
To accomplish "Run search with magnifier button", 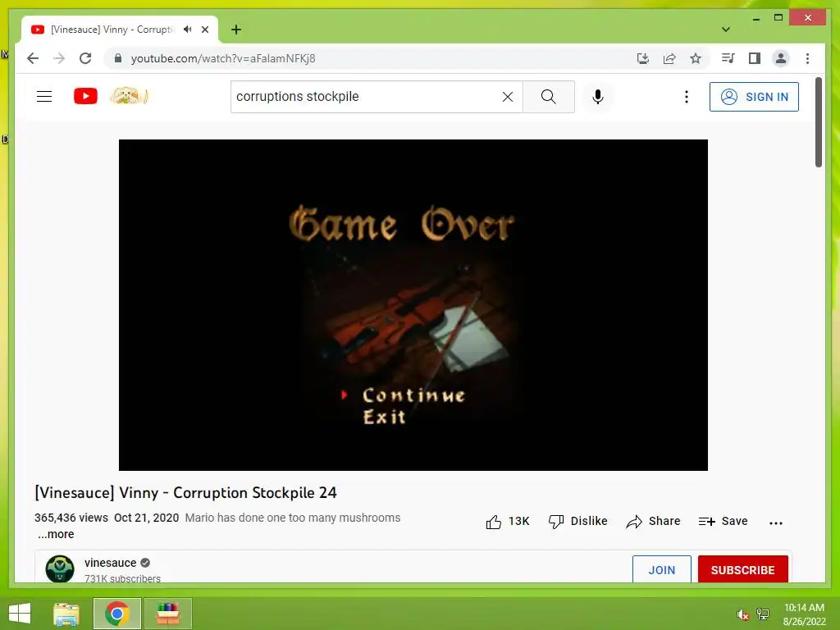I will coord(549,97).
